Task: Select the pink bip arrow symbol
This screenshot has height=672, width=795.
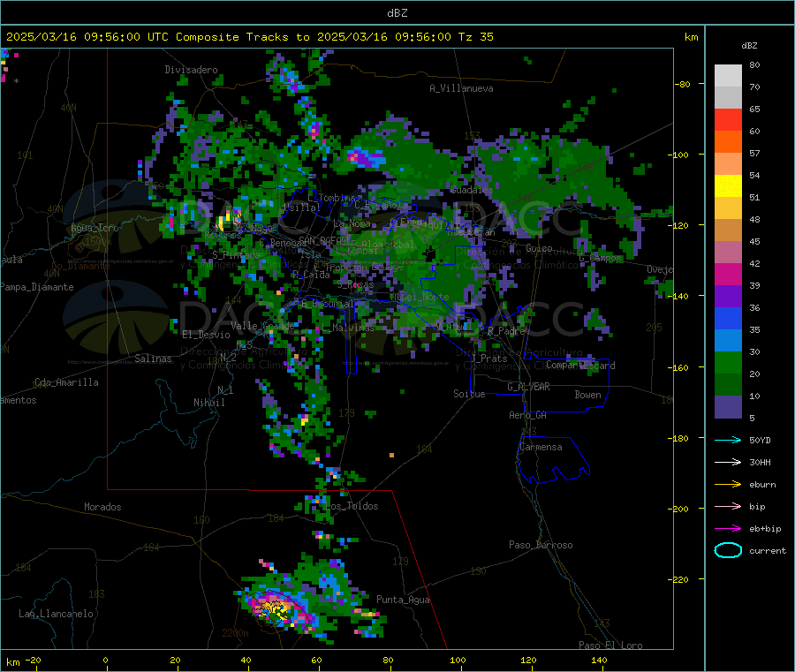Action: pos(728,506)
